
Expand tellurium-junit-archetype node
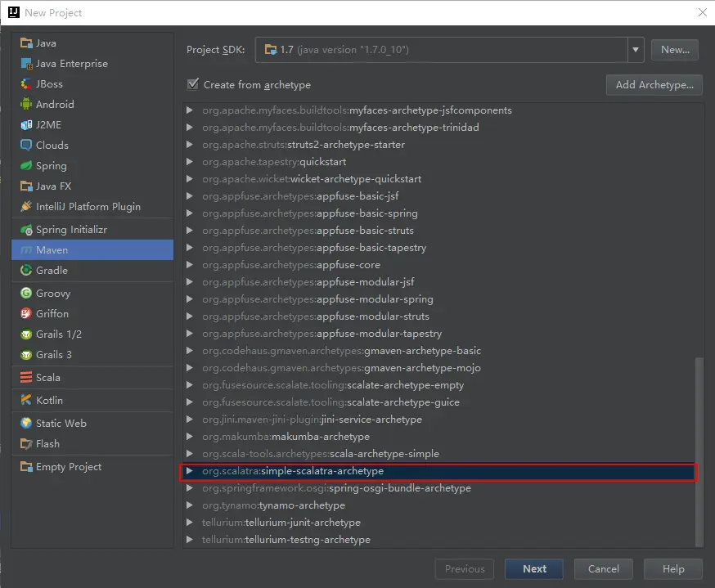click(189, 523)
